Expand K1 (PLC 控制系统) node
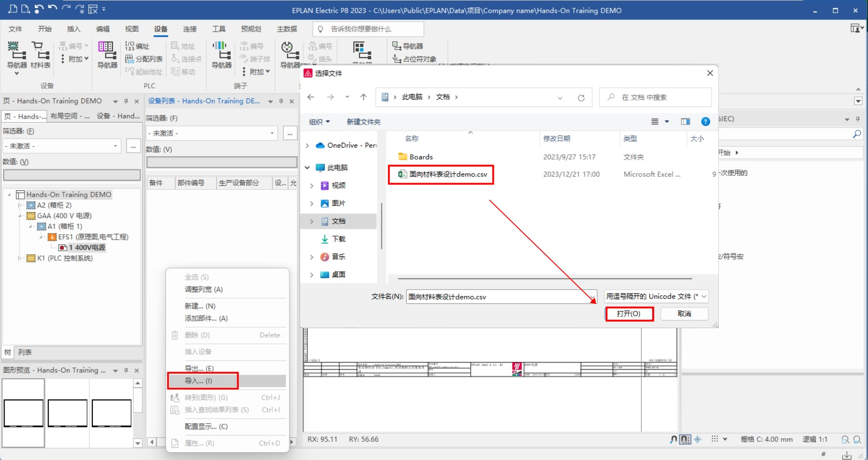The height and width of the screenshot is (460, 868). (x=20, y=258)
